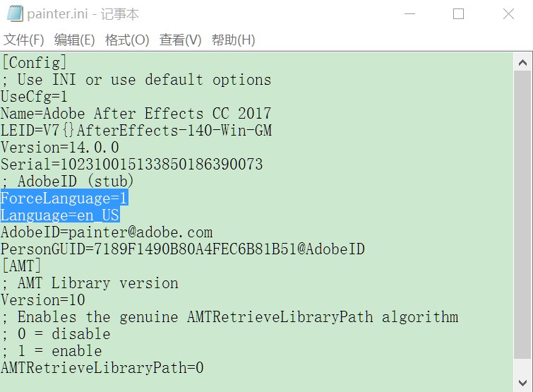The height and width of the screenshot is (392, 533).
Task: Open the 查看(V) menu
Action: coord(181,40)
